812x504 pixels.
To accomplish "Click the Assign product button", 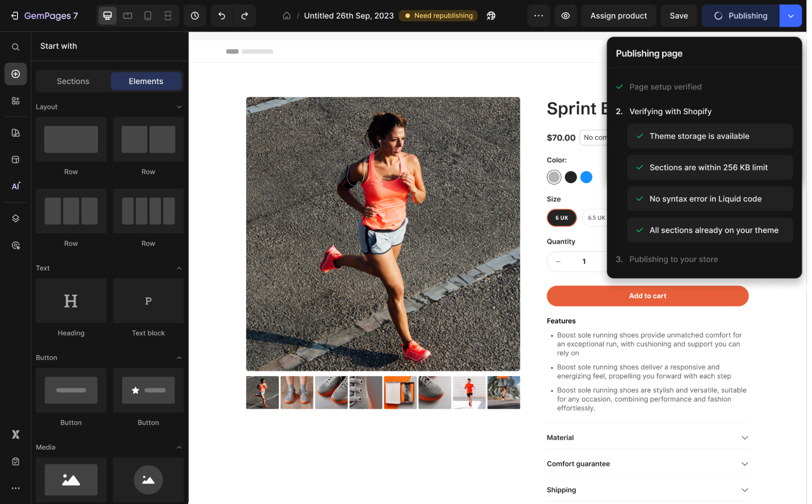I will (x=618, y=16).
